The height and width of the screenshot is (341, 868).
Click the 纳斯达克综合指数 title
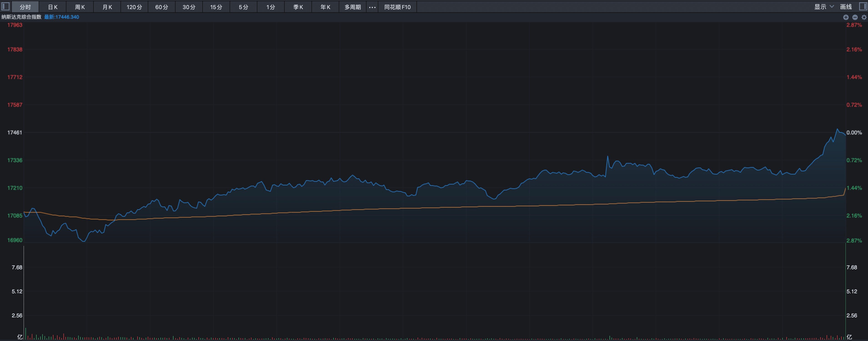coord(21,17)
